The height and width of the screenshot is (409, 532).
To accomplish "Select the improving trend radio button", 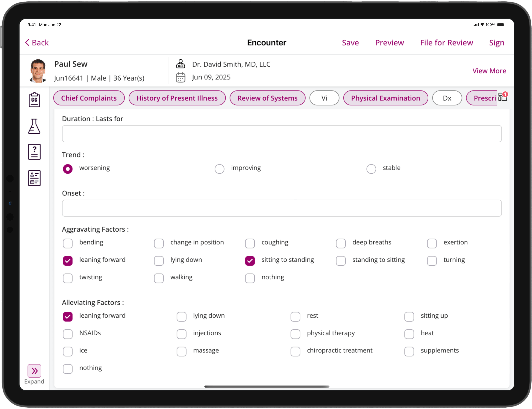I will (219, 169).
